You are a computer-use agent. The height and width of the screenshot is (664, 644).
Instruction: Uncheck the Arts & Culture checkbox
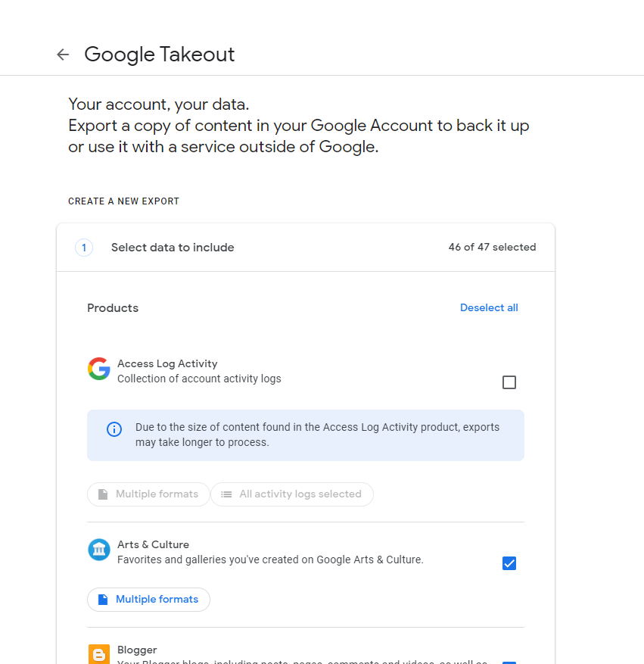point(509,563)
